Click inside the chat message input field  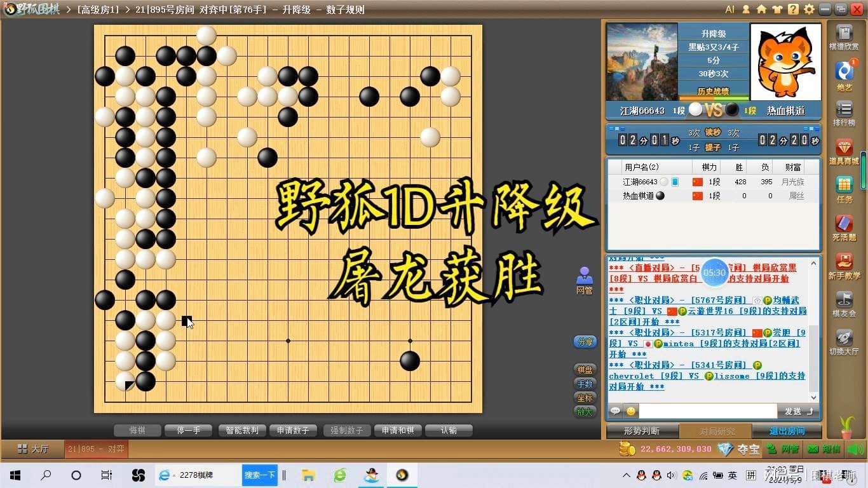tap(707, 411)
